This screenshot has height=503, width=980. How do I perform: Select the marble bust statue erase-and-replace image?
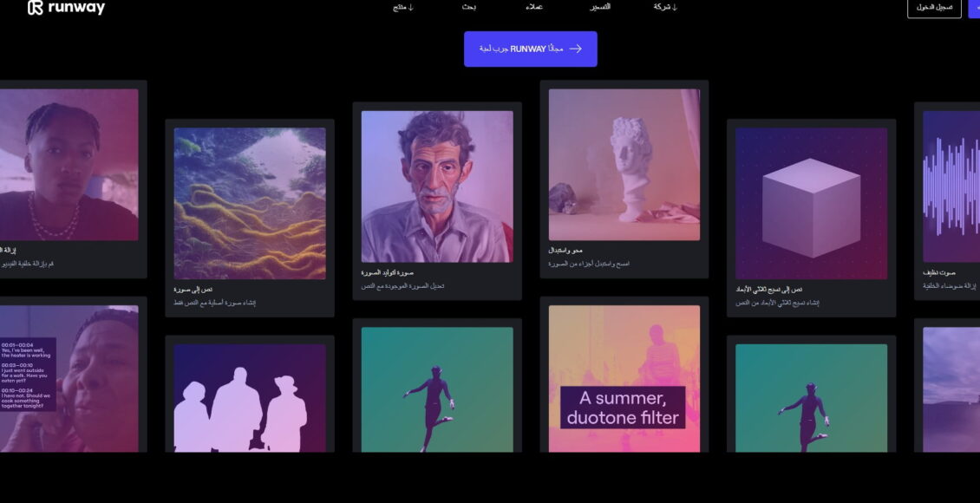pos(624,165)
